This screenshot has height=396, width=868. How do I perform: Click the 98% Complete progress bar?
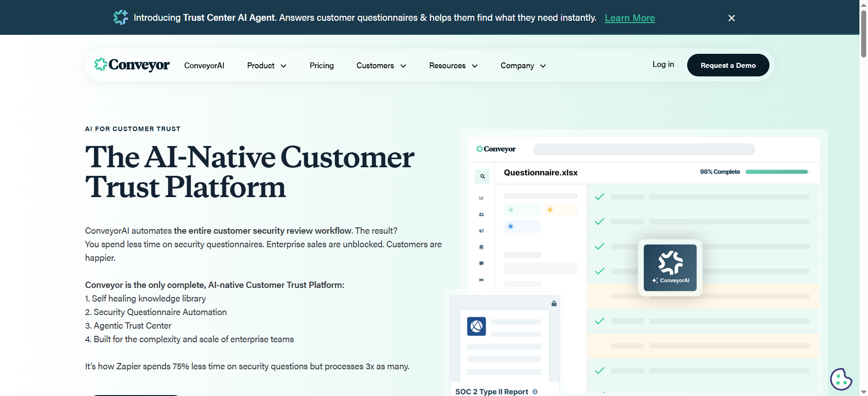pos(777,172)
